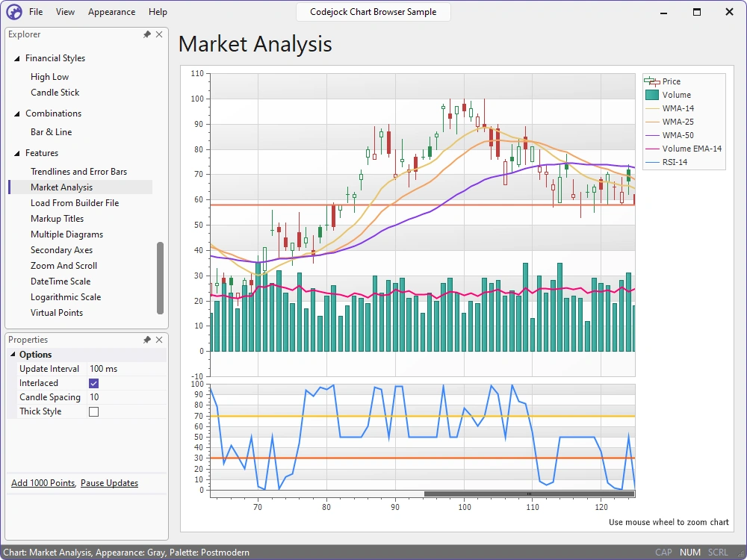The width and height of the screenshot is (747, 560).
Task: Open the Appearance menu
Action: 111,12
